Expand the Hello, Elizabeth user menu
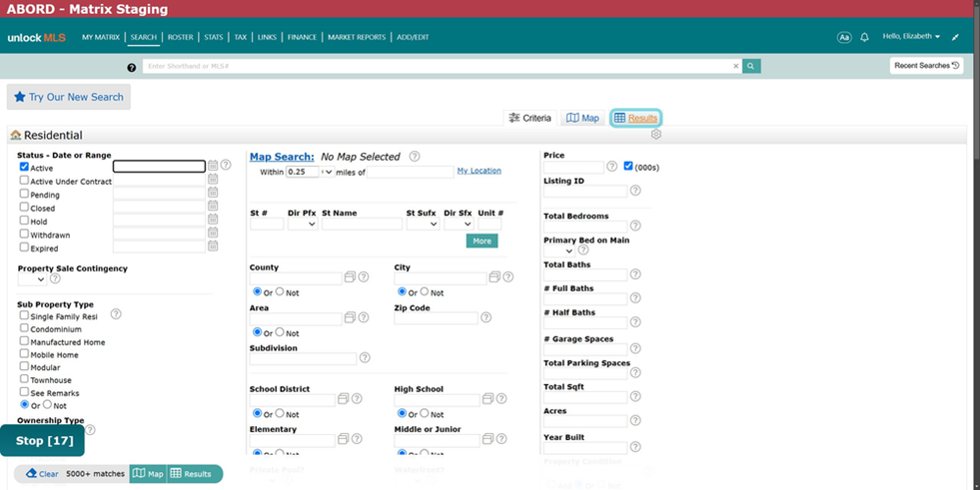The width and height of the screenshot is (980, 490). tap(911, 36)
